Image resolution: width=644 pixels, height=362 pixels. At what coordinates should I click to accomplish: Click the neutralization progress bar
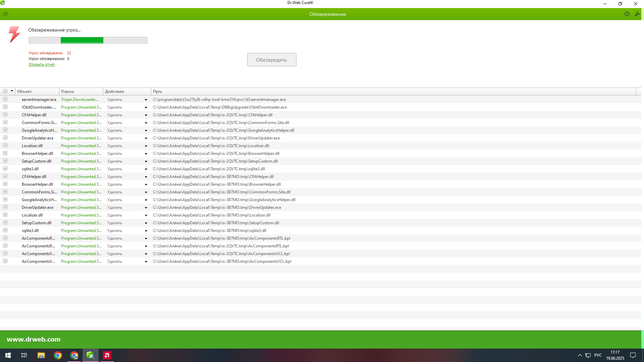(x=88, y=40)
